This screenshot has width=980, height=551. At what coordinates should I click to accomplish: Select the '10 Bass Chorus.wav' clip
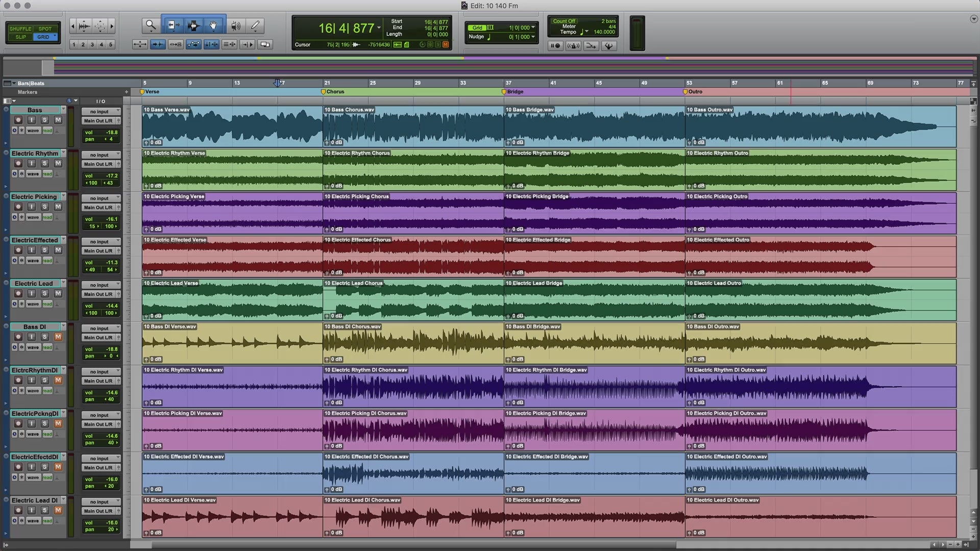[x=413, y=127]
